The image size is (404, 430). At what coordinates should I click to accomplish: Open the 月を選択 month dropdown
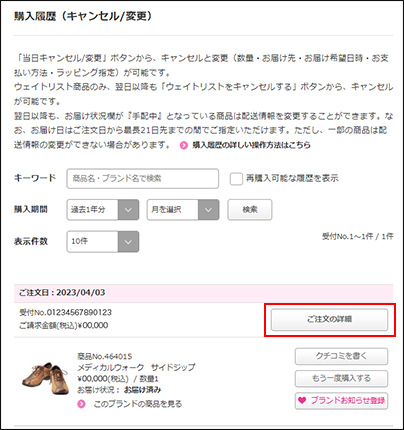pos(183,210)
